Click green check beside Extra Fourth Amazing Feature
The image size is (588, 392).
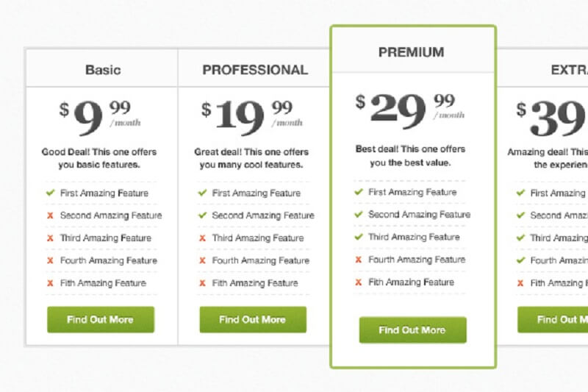[x=520, y=260]
